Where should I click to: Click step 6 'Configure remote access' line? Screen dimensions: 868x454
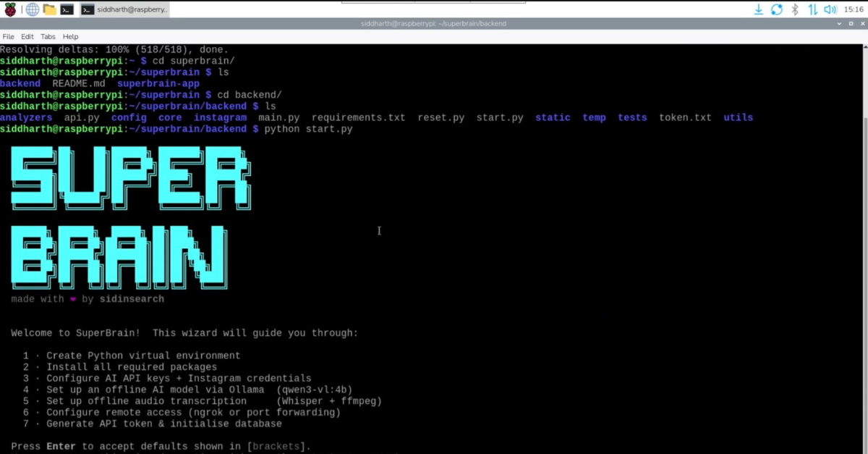click(182, 413)
